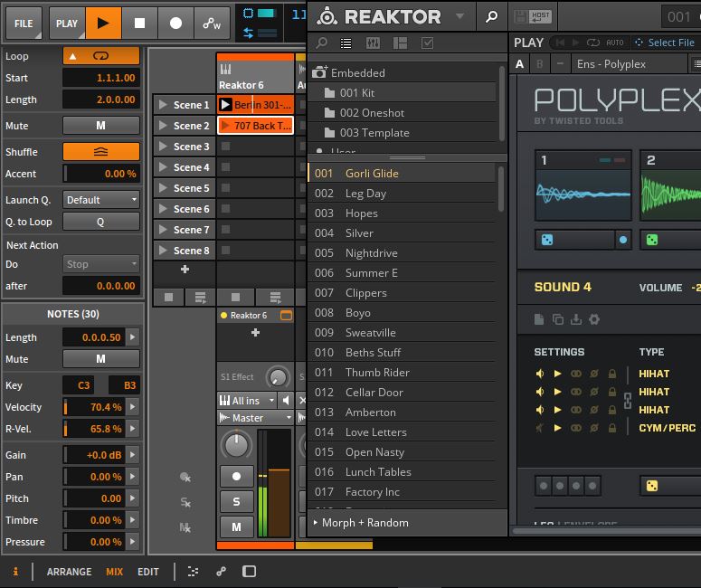701x588 pixels.
Task: Launch Scene 3
Action: click(x=163, y=147)
